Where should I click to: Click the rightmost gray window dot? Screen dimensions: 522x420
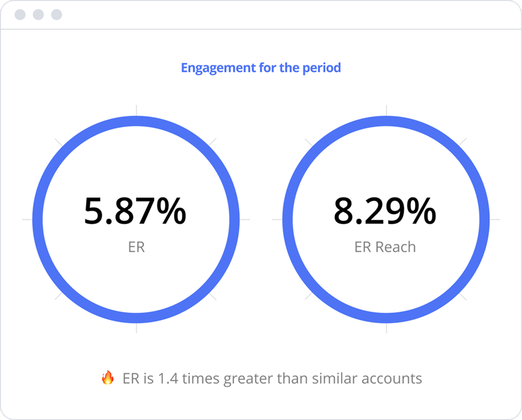point(56,15)
